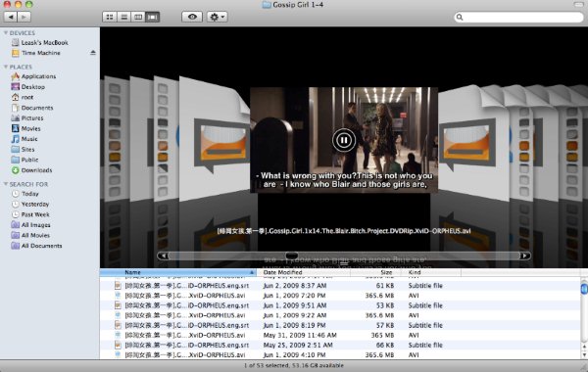Collapse the PLACES section

coord(6,67)
